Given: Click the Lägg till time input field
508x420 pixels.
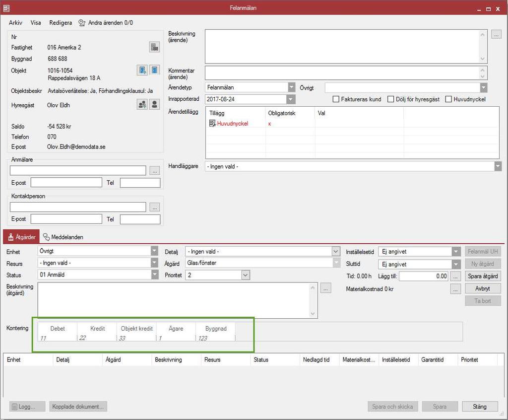Looking at the screenshot, I should click(424, 277).
